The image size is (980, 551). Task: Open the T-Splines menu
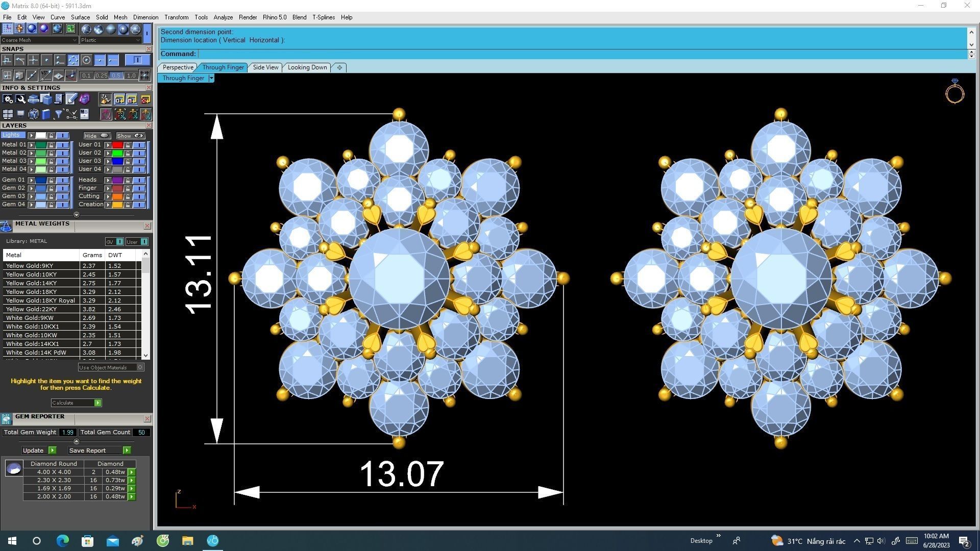323,17
